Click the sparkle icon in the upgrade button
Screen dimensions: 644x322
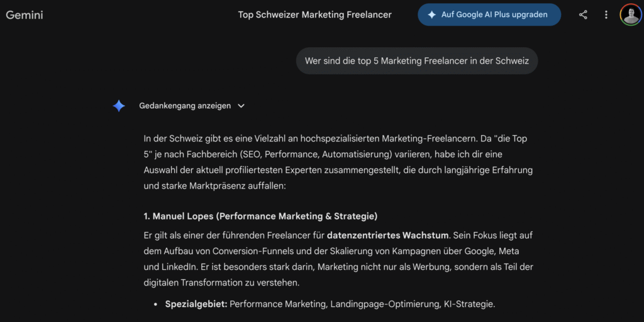pos(431,14)
